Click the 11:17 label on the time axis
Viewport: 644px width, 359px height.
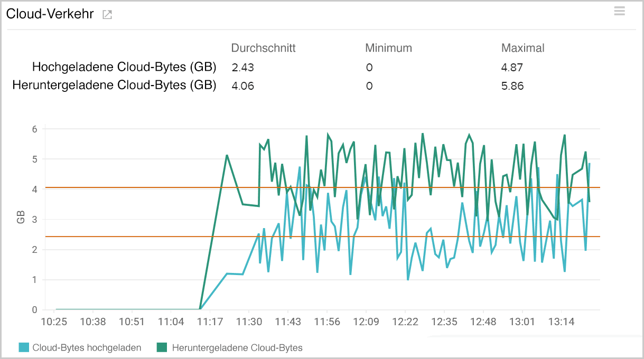[x=210, y=321]
